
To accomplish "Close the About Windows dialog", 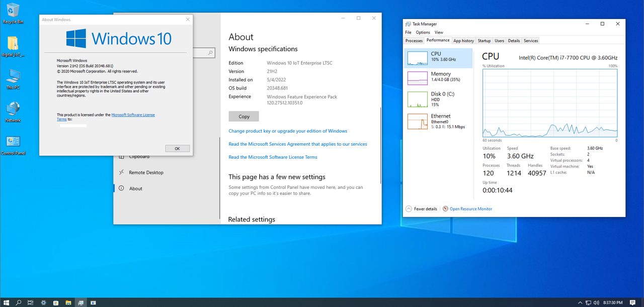I will [x=188, y=20].
